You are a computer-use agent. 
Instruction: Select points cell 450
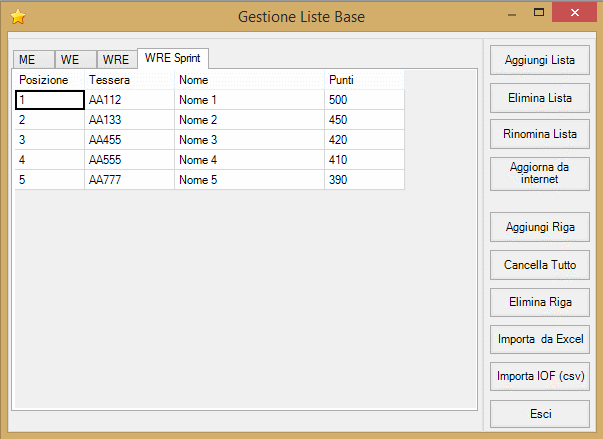pyautogui.click(x=364, y=120)
